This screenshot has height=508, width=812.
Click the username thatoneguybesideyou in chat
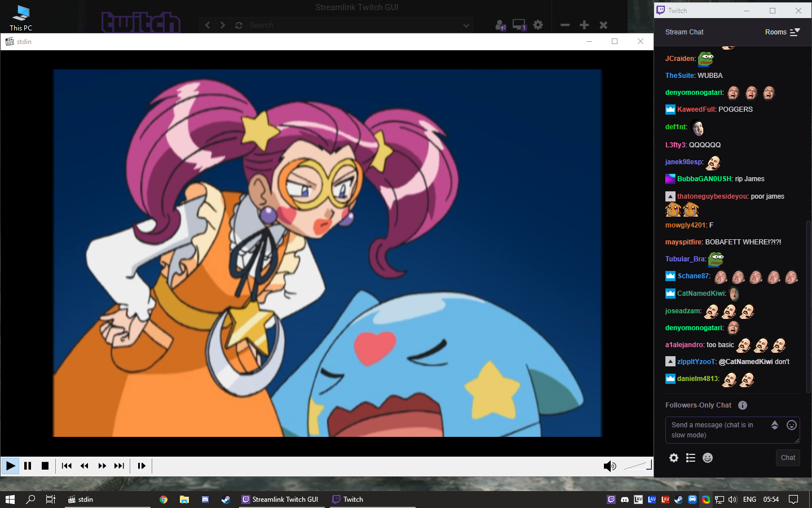[x=712, y=196]
